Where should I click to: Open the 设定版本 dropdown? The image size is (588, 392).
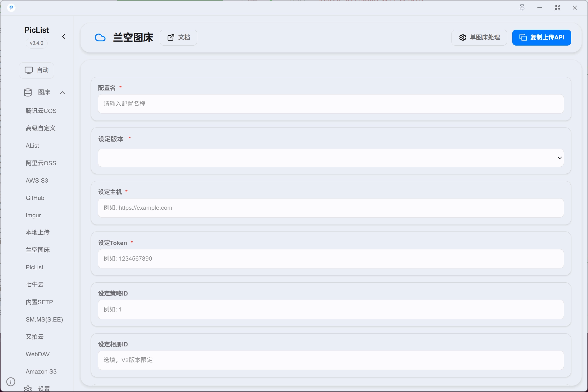(331, 158)
